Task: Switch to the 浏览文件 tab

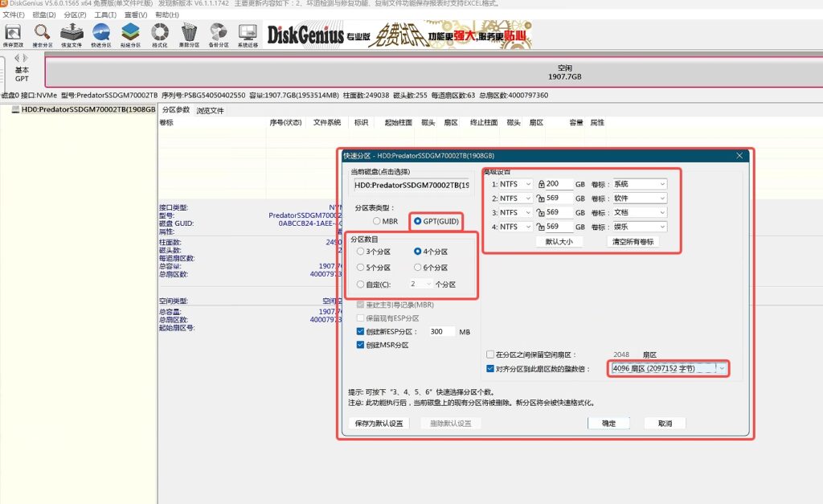Action: click(211, 110)
